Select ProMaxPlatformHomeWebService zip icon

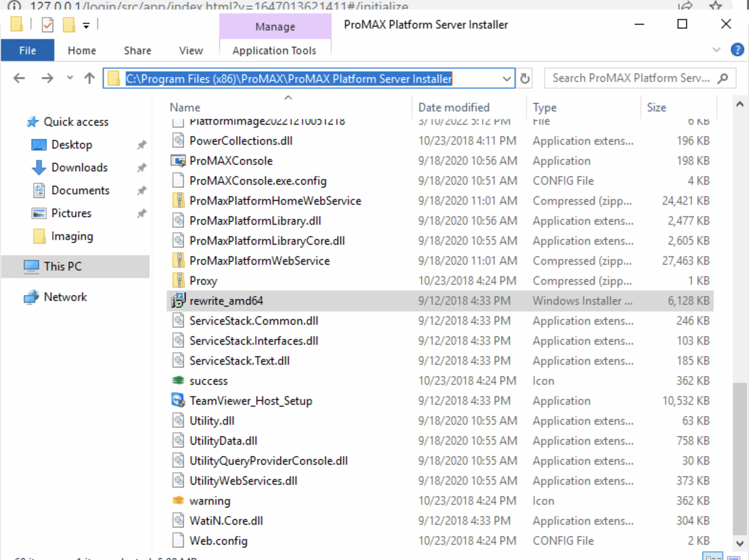[178, 201]
